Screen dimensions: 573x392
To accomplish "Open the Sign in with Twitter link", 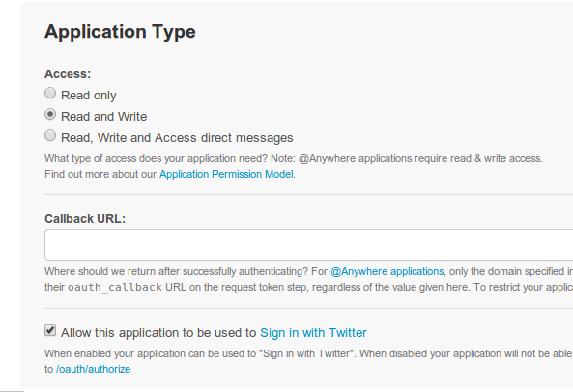I will [313, 333].
